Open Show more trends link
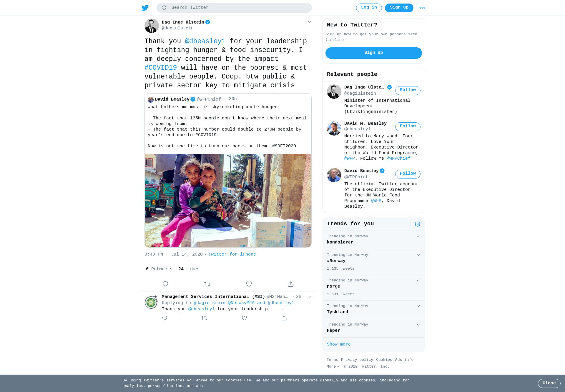The height and width of the screenshot is (392, 565). (x=339, y=344)
